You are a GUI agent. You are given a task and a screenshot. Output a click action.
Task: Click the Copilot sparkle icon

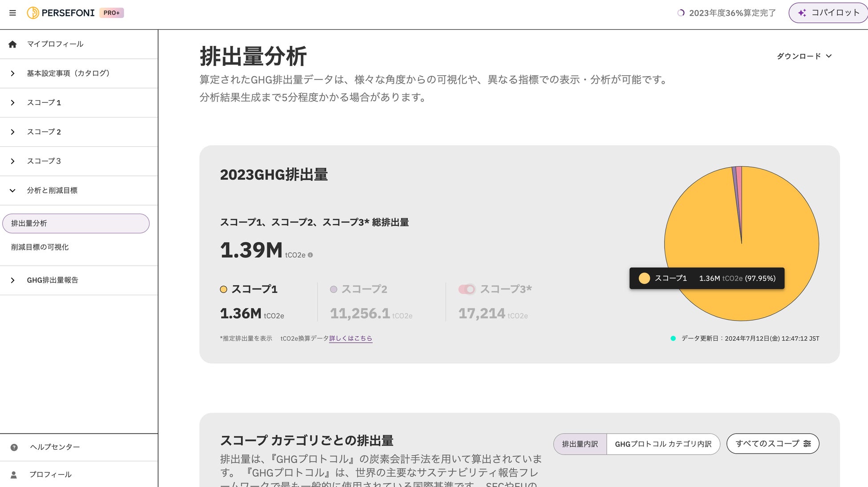(802, 13)
